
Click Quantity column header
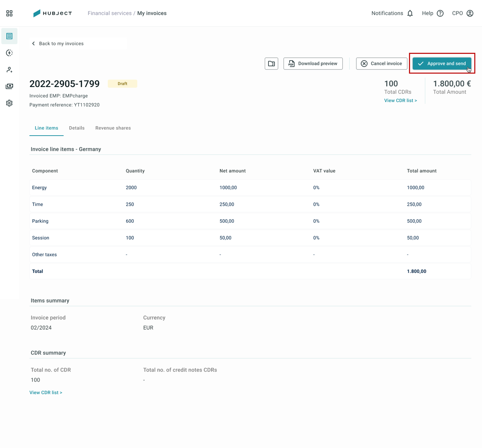coord(135,171)
